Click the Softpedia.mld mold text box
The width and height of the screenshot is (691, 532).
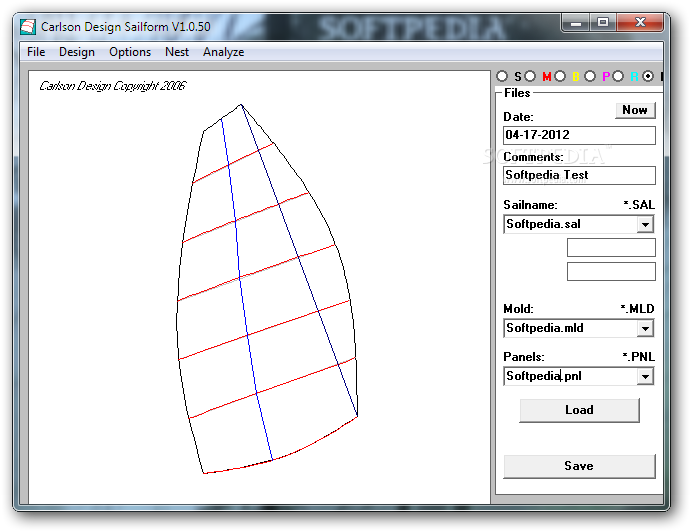pyautogui.click(x=570, y=328)
